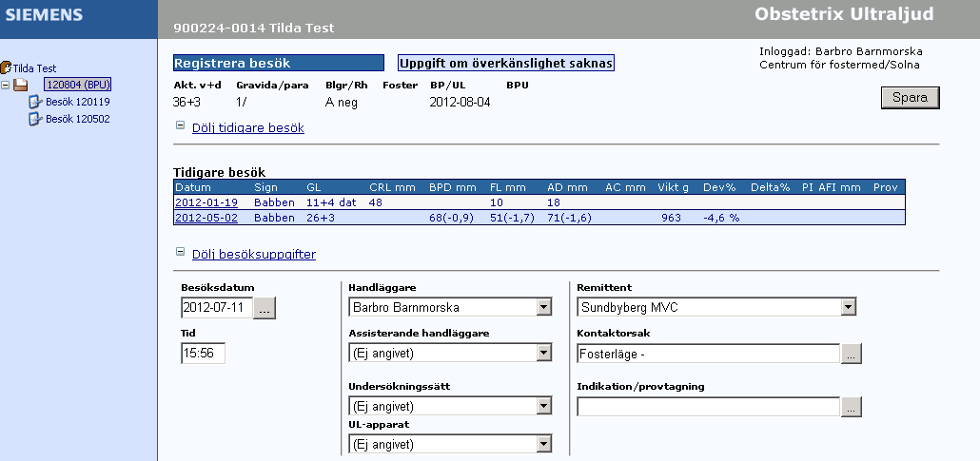Open the Assisterande handläggare dropdown
980x461 pixels.
pyautogui.click(x=543, y=353)
